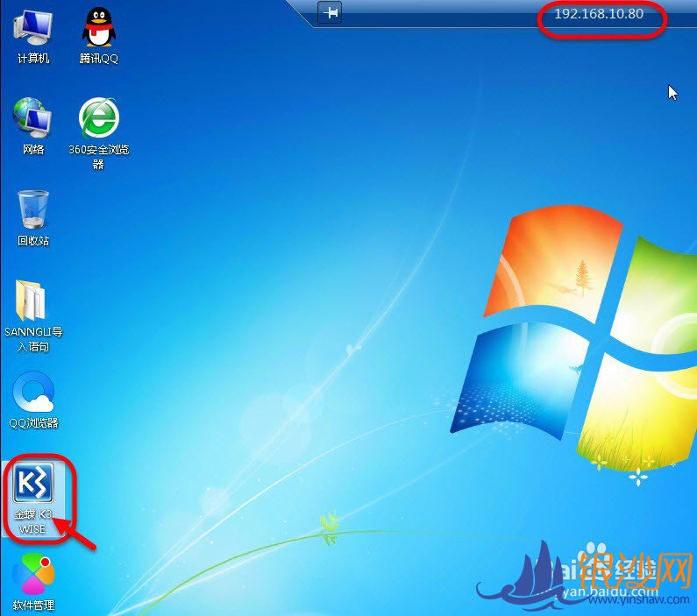This screenshot has width=697, height=616.
Task: Click the 金蝶 K3 WISE text label
Action: (33, 522)
